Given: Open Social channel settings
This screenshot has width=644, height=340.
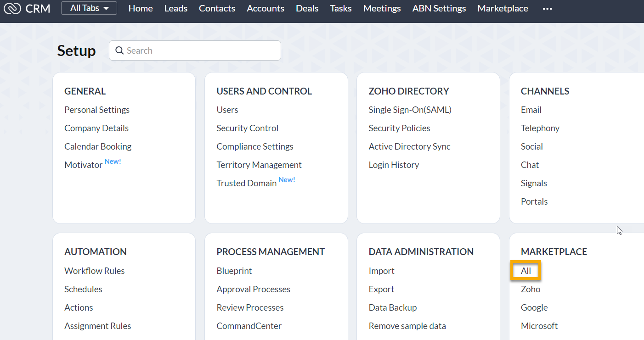Looking at the screenshot, I should [x=532, y=146].
